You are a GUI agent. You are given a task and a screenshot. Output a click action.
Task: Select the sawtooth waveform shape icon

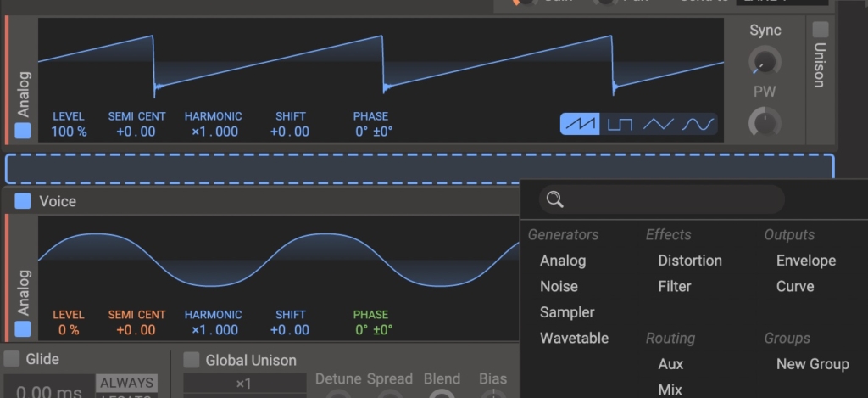coord(581,124)
